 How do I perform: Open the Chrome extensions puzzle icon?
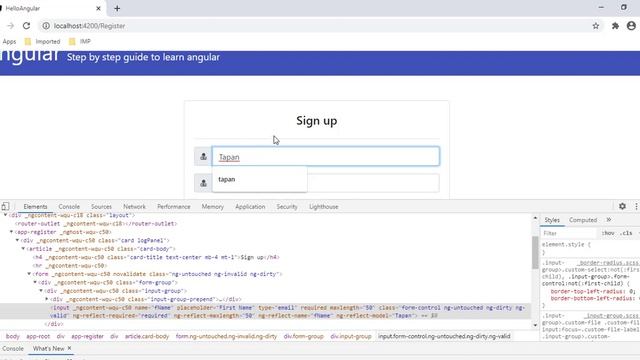pyautogui.click(x=615, y=26)
